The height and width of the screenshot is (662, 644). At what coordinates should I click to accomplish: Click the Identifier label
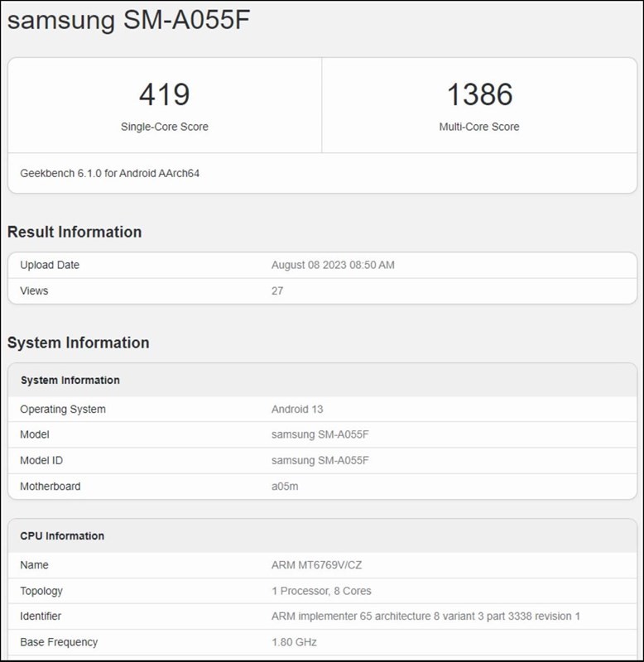[x=41, y=616]
